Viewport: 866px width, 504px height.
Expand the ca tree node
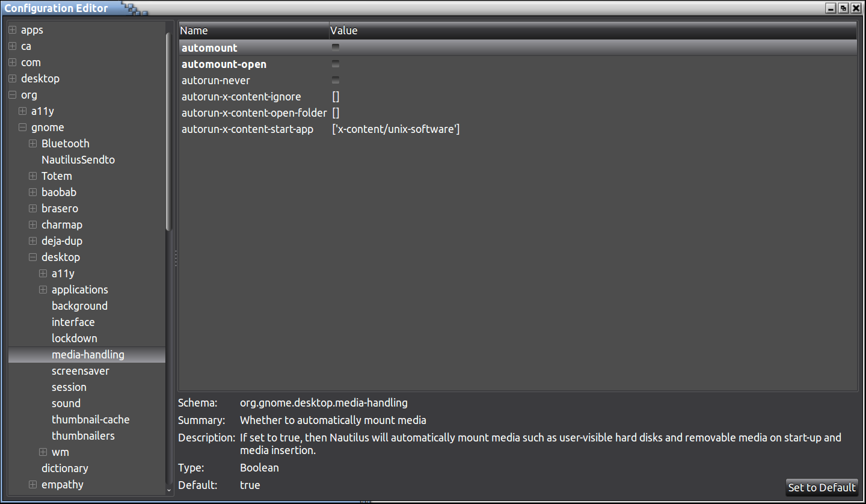[x=12, y=46]
